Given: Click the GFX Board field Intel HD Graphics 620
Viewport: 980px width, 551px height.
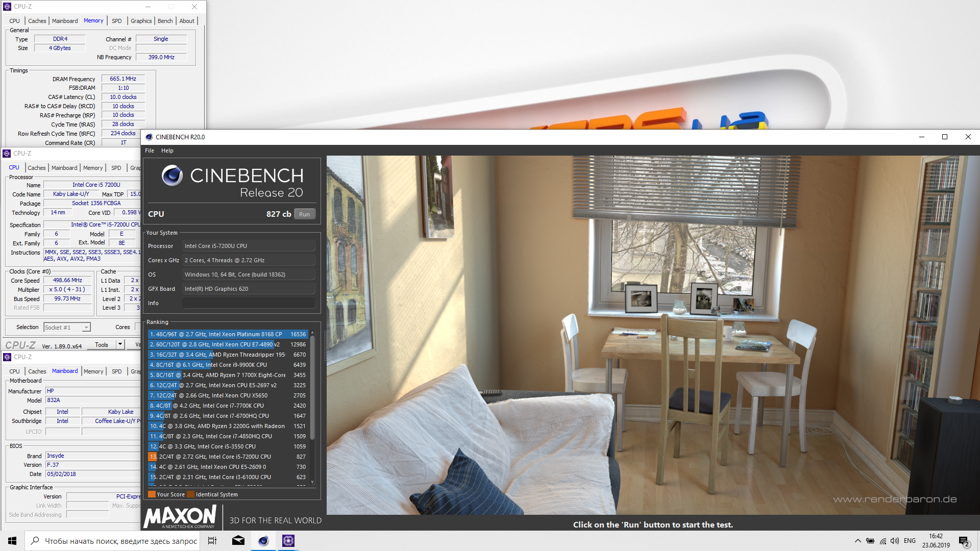Looking at the screenshot, I should point(249,289).
